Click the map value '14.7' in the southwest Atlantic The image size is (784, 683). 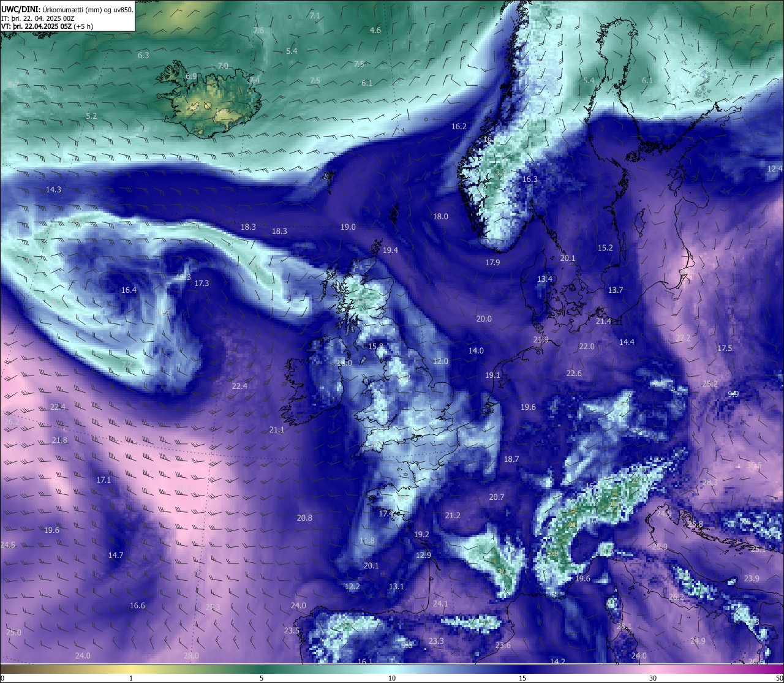(x=116, y=556)
